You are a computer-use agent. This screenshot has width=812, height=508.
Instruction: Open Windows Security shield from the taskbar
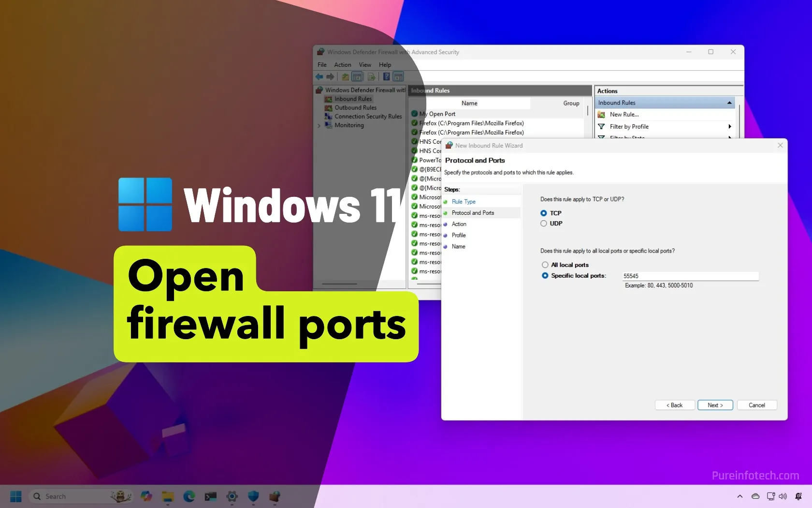coord(253,496)
